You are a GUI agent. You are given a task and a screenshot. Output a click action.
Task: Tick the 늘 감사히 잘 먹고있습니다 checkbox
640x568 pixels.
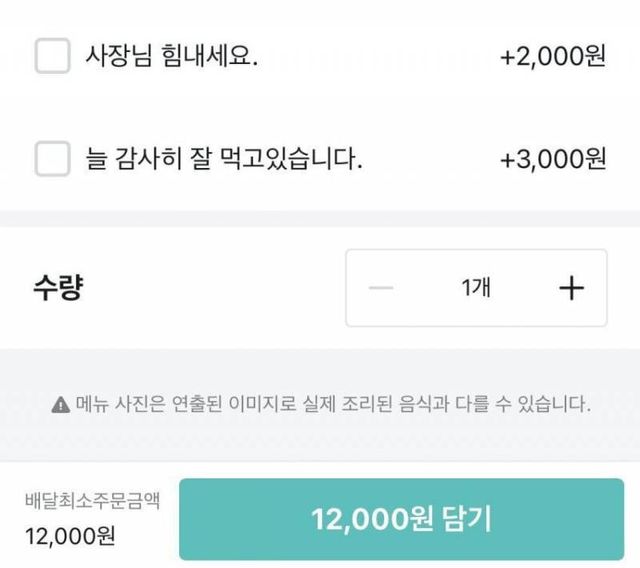pyautogui.click(x=52, y=159)
